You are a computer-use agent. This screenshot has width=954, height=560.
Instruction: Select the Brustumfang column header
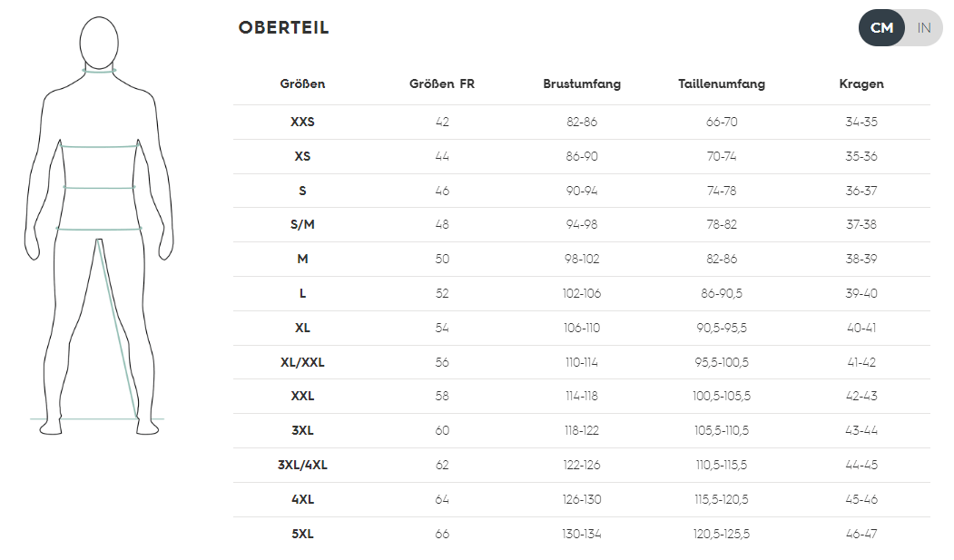[x=582, y=84]
